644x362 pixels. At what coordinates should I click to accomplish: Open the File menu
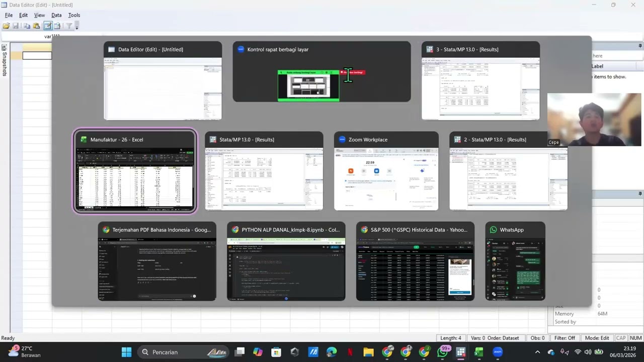click(x=9, y=15)
